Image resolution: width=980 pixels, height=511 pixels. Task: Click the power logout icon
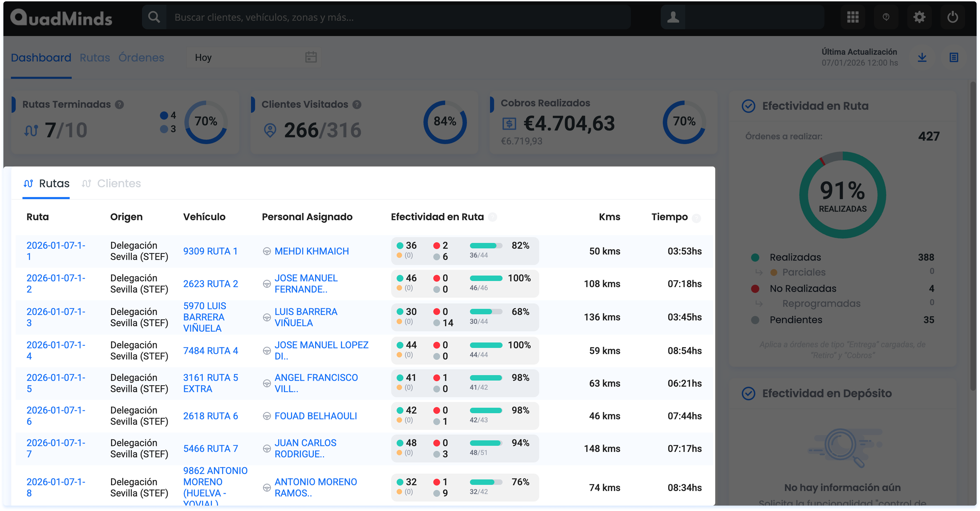[952, 17]
